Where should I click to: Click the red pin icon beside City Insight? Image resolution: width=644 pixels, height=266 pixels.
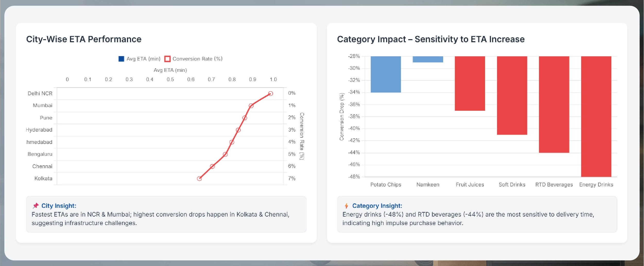(x=36, y=205)
